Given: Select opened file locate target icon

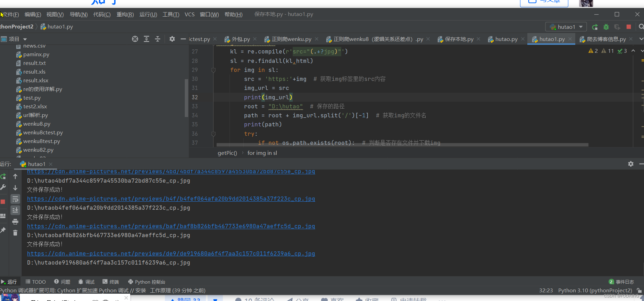Looking at the screenshot, I should 135,39.
